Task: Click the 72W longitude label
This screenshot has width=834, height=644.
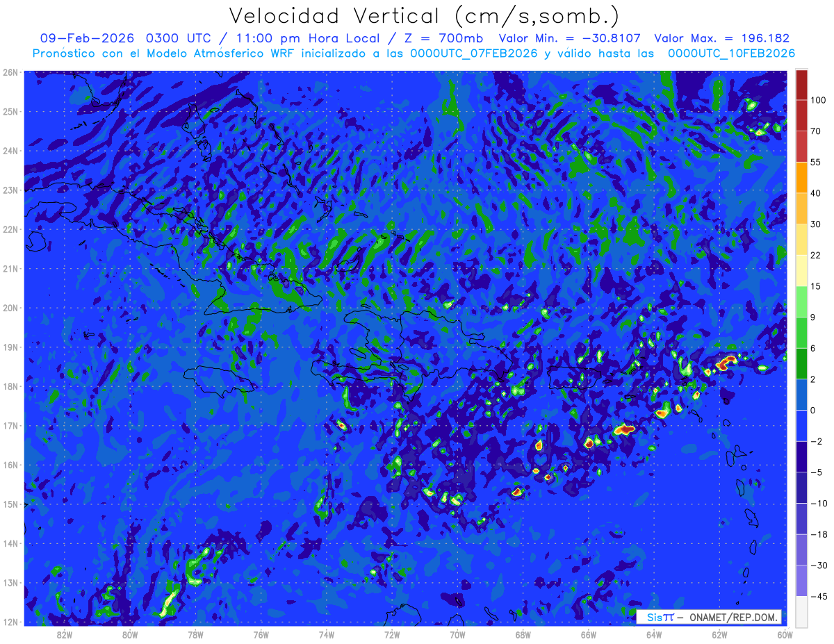Action: point(392,634)
